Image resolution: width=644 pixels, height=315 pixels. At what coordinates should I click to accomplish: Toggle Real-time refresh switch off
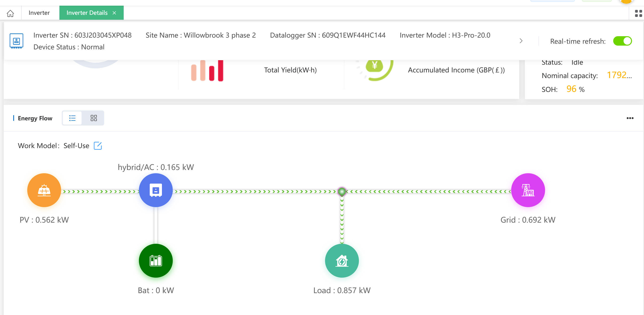click(x=622, y=41)
